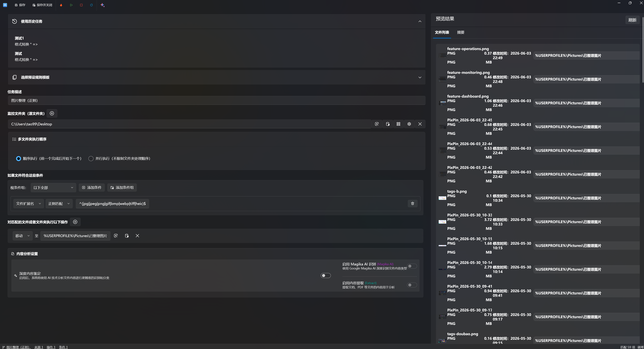Click the Save button in toolbar
The height and width of the screenshot is (349, 644).
20,5
